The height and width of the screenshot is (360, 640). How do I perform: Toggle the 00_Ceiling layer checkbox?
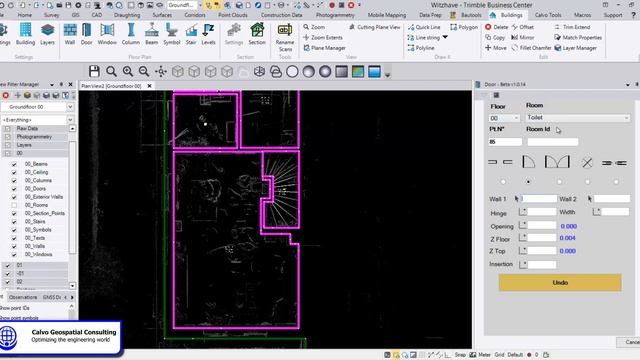pos(14,172)
